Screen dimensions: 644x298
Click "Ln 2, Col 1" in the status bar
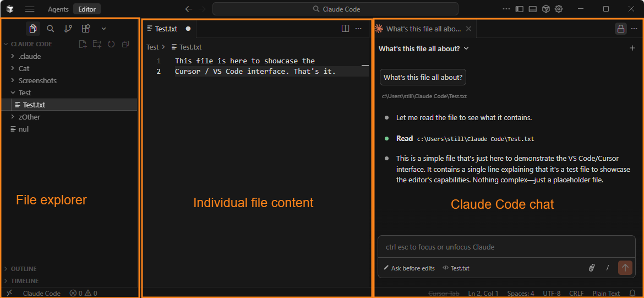tap(483, 293)
